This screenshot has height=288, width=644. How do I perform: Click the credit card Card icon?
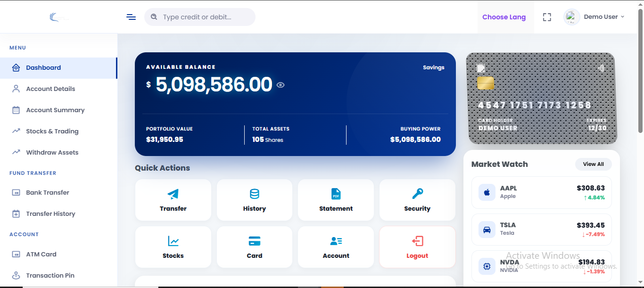pyautogui.click(x=255, y=241)
